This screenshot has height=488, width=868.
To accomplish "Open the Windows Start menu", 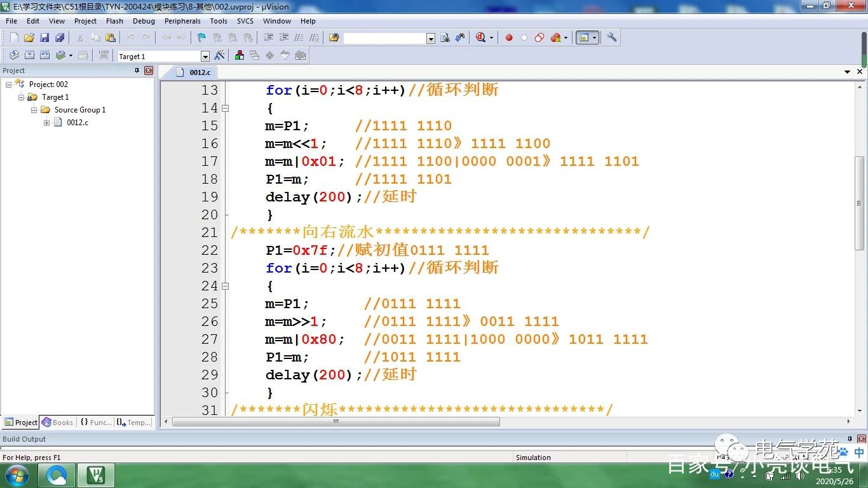I will 16,475.
